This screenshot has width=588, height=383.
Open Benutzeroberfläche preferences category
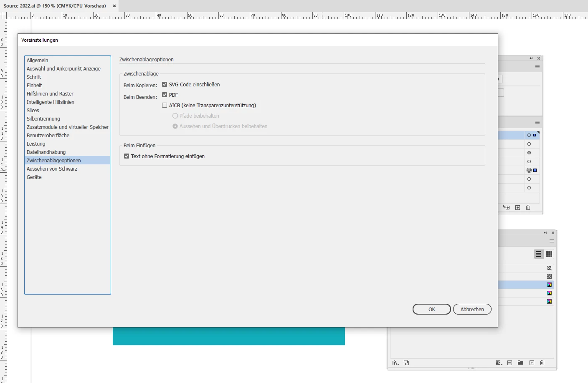click(x=68, y=135)
